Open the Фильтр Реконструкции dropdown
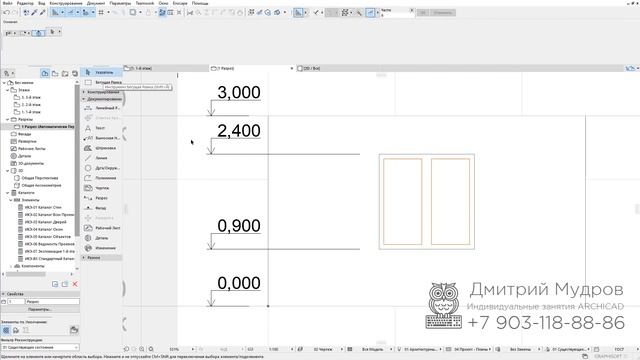The height and width of the screenshot is (360, 640). click(x=40, y=347)
